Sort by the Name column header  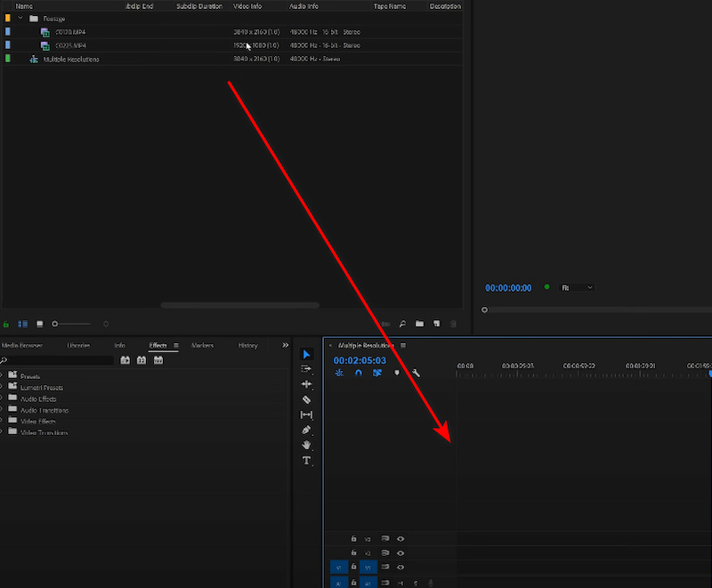pyautogui.click(x=24, y=6)
